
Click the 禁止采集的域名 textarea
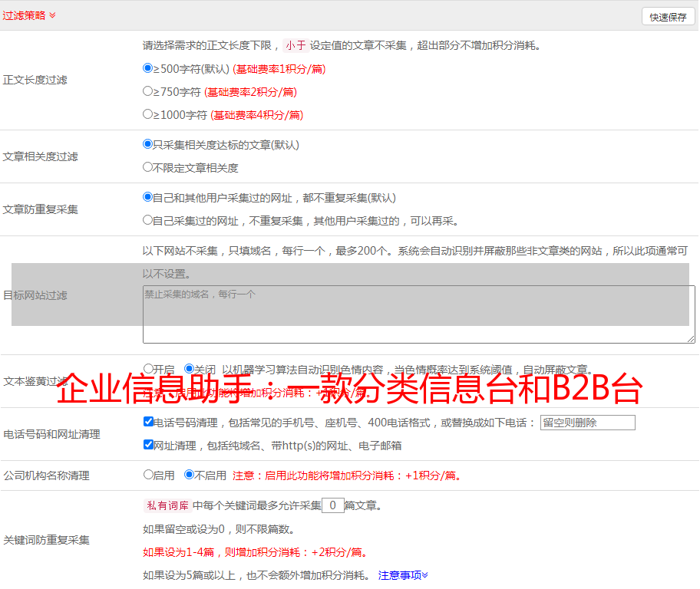tap(419, 314)
